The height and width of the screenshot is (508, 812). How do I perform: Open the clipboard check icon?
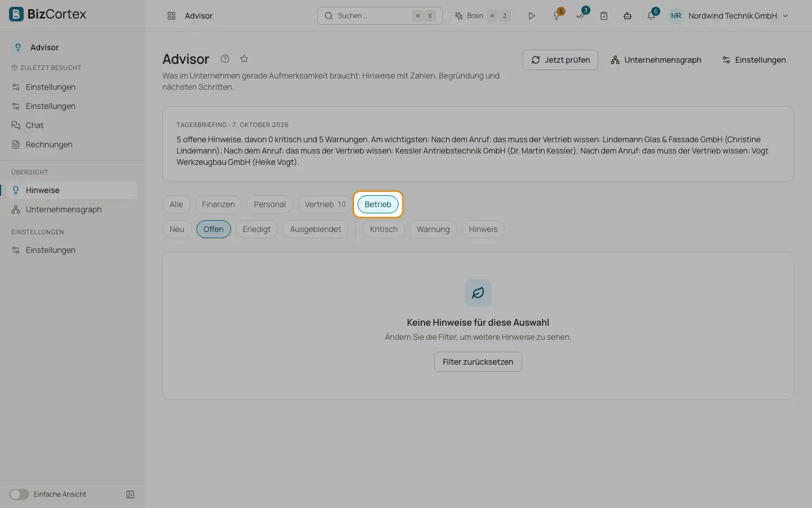(604, 16)
